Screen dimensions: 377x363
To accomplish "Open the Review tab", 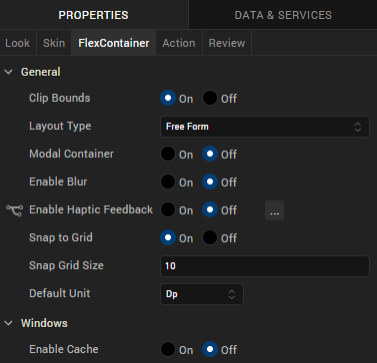I will tap(227, 43).
